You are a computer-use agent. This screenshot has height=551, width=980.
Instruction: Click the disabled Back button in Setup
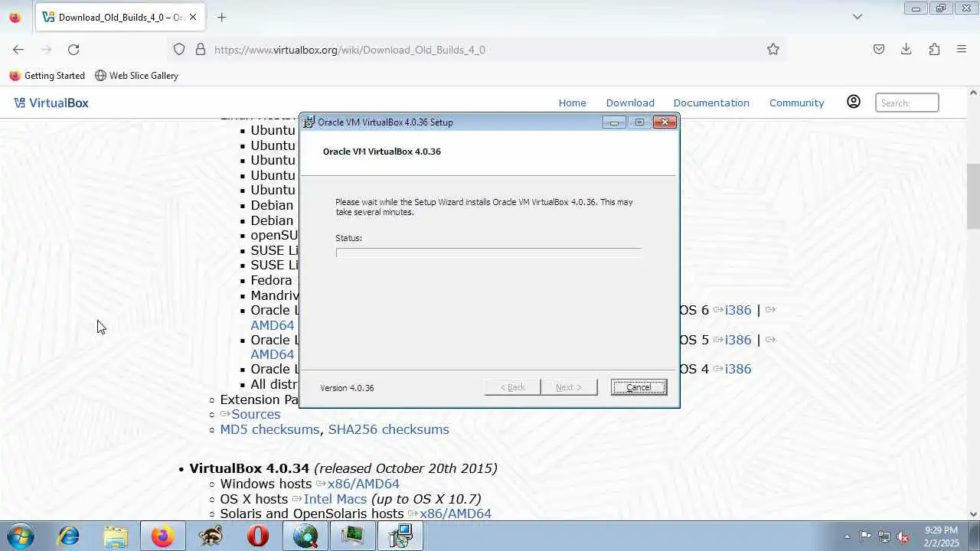click(x=513, y=387)
